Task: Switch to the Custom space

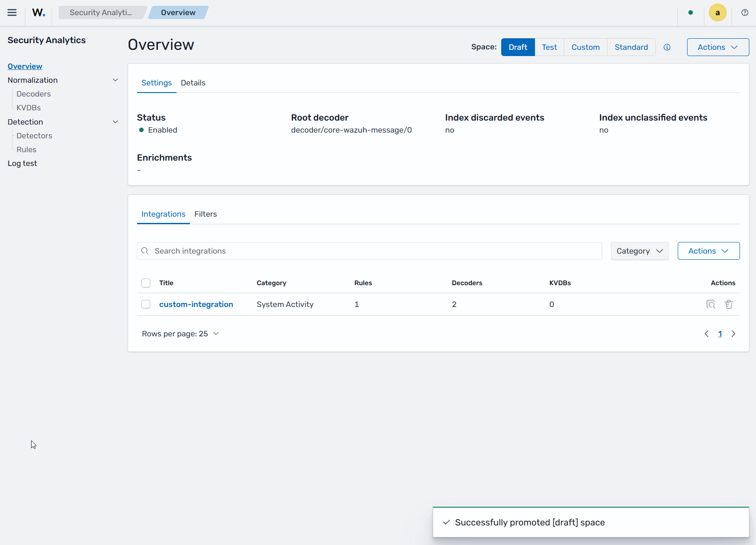Action: point(586,47)
